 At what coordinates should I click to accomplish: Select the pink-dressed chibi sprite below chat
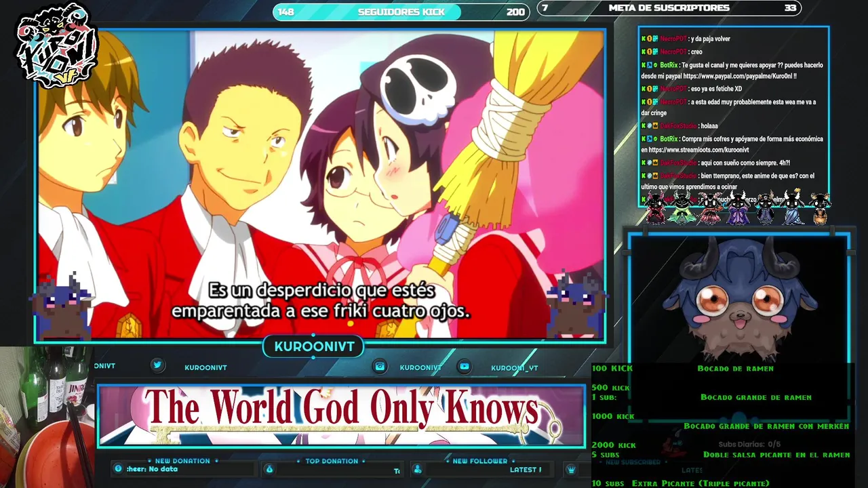point(710,208)
